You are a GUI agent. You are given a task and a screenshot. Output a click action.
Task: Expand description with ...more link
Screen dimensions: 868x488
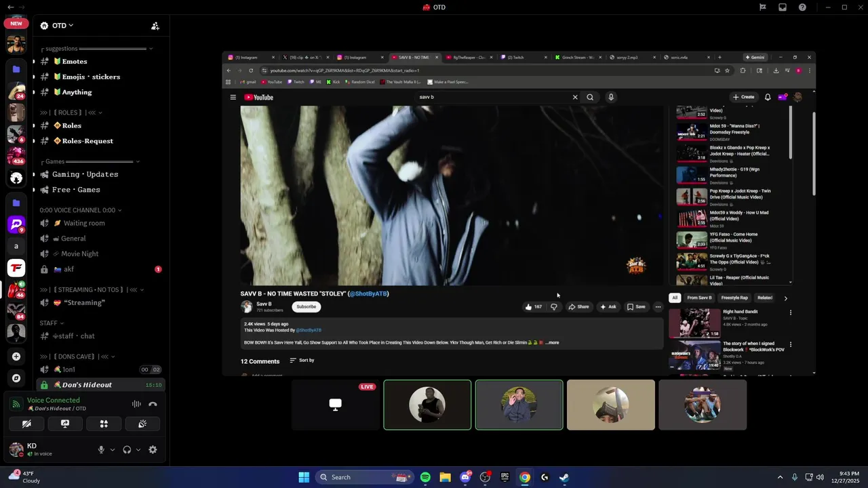point(552,342)
